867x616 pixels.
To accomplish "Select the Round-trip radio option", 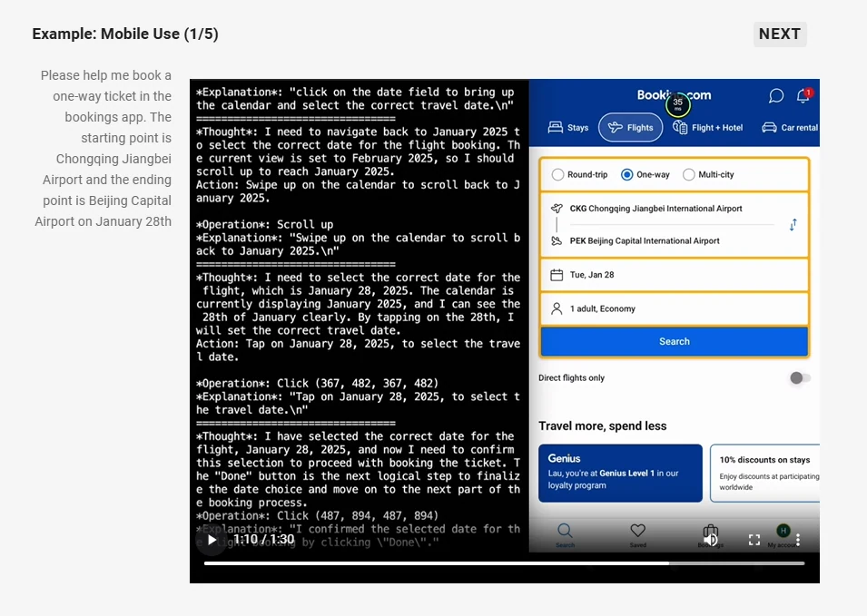I will [579, 174].
